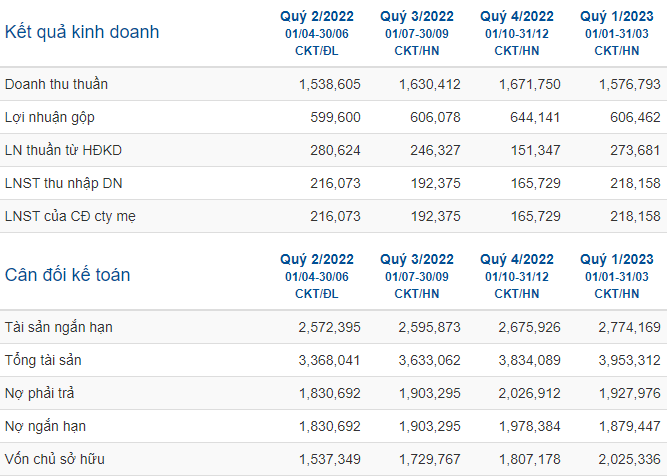Select Quý 3/2022 column header in income table
669x476 pixels.
[x=417, y=17]
